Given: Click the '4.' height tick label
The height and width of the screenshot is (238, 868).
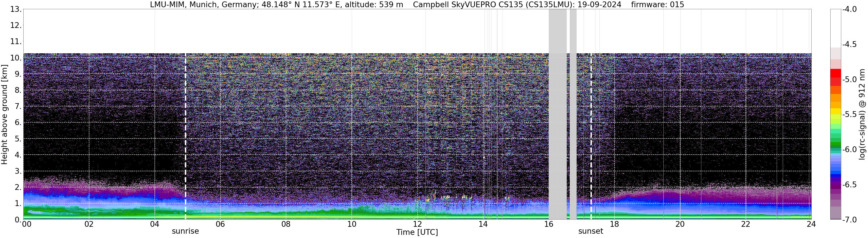Looking at the screenshot, I should click(18, 155).
